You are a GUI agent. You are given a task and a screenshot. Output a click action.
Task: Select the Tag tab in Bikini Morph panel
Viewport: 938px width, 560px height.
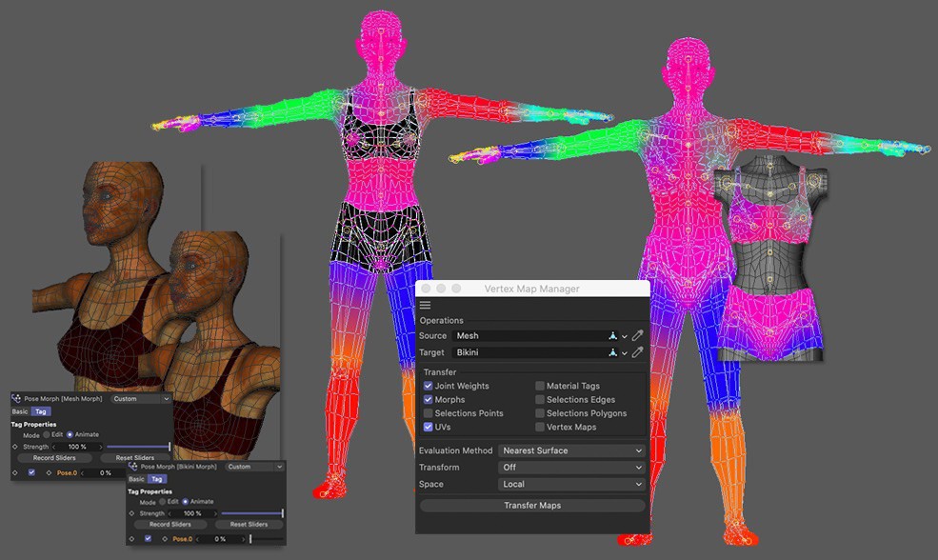coord(157,479)
